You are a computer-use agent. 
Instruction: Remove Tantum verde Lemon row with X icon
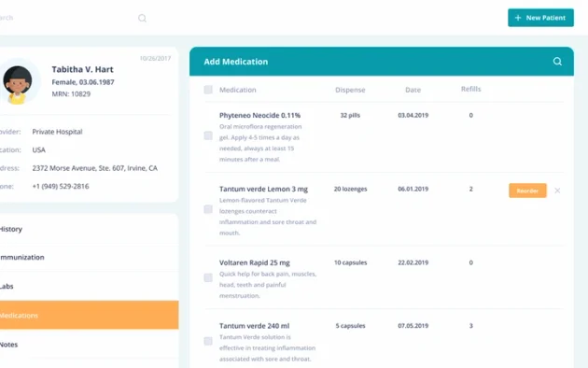(557, 191)
